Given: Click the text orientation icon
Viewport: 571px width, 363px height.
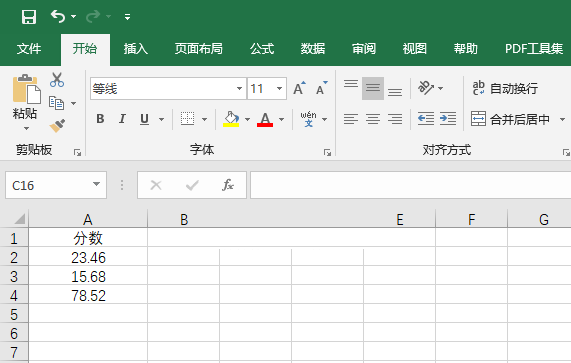Looking at the screenshot, I should (425, 88).
